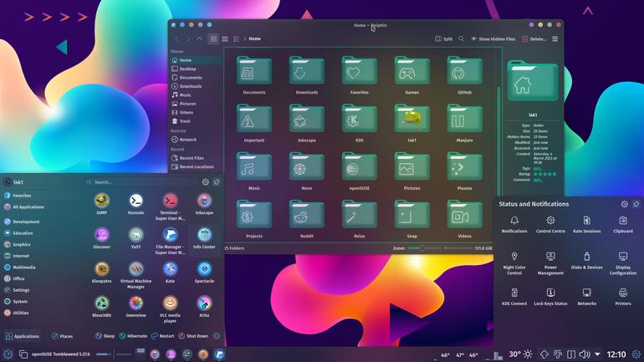Focus the launcher Search field
Viewport: 644px width, 362px height.
pyautogui.click(x=143, y=181)
